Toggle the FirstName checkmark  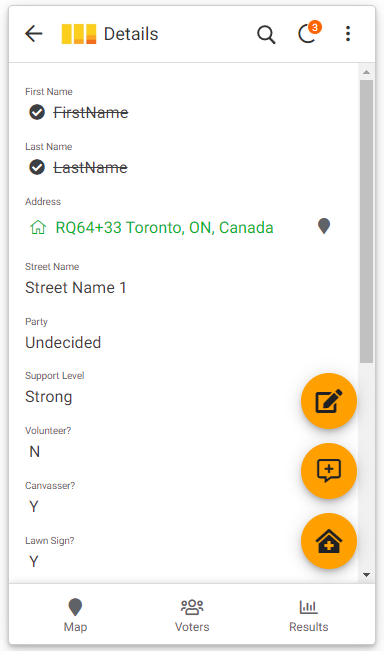(x=37, y=112)
